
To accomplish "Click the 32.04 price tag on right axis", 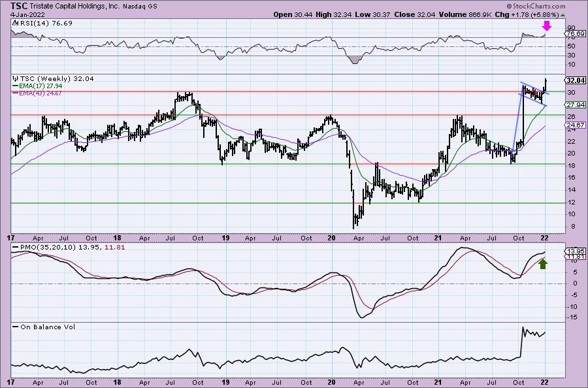I will (576, 80).
